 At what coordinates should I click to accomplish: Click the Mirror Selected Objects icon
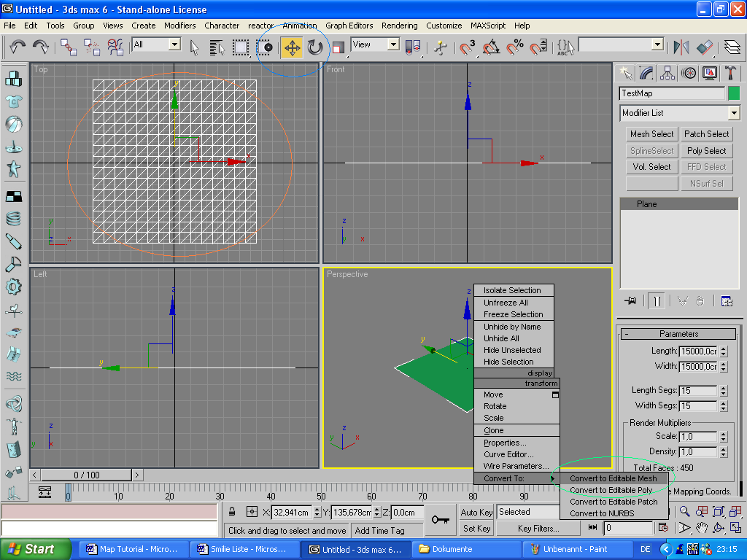click(681, 48)
